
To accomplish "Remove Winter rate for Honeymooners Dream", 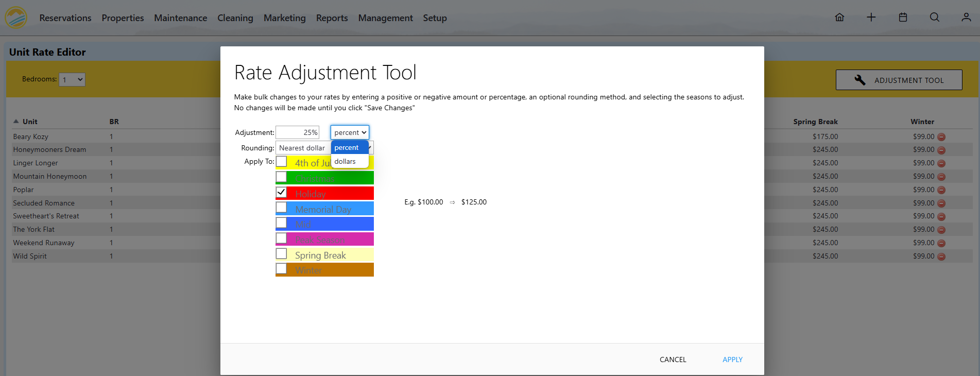I will (941, 150).
